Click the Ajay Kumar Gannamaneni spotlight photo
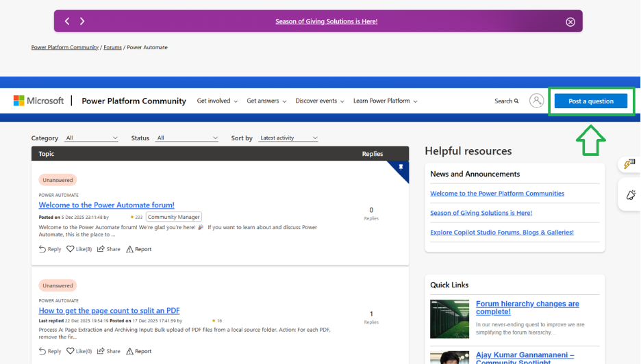Screen dimensions: 641x364 (x=450, y=357)
